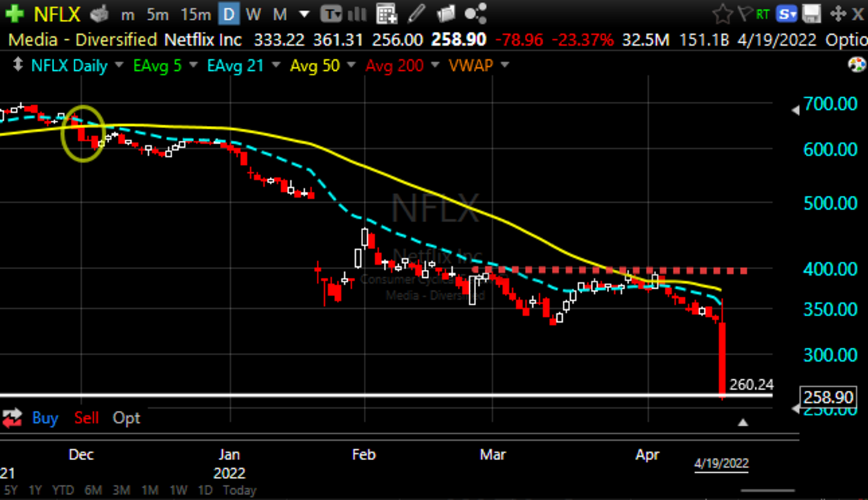Click the calendar grid add icon
Viewport: 868px width, 500px height.
coord(388,13)
